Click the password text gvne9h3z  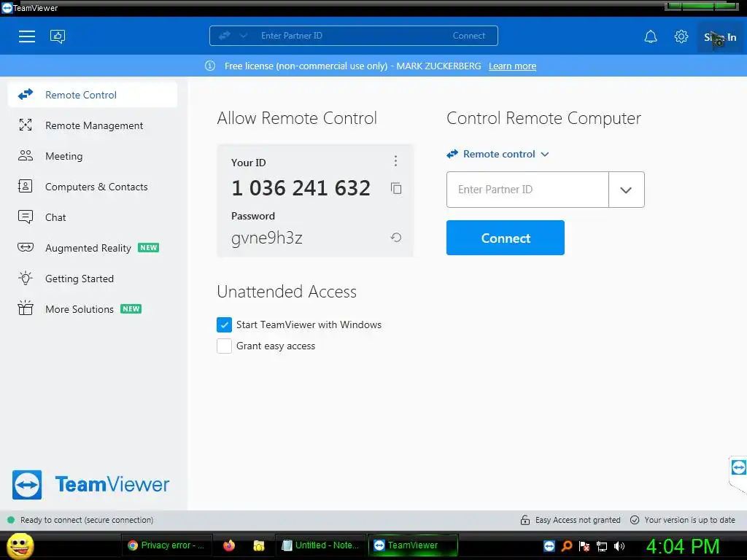click(x=267, y=238)
